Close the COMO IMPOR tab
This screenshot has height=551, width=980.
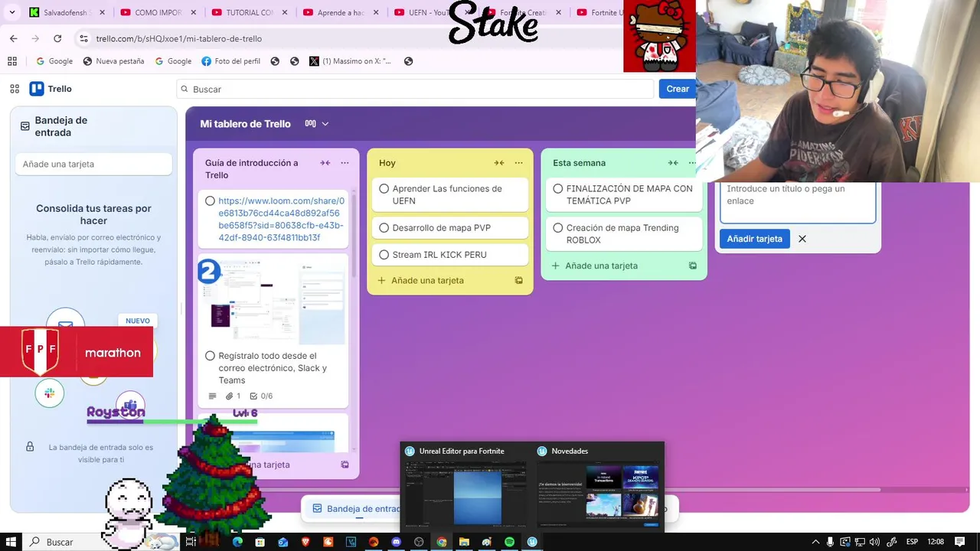(x=193, y=12)
